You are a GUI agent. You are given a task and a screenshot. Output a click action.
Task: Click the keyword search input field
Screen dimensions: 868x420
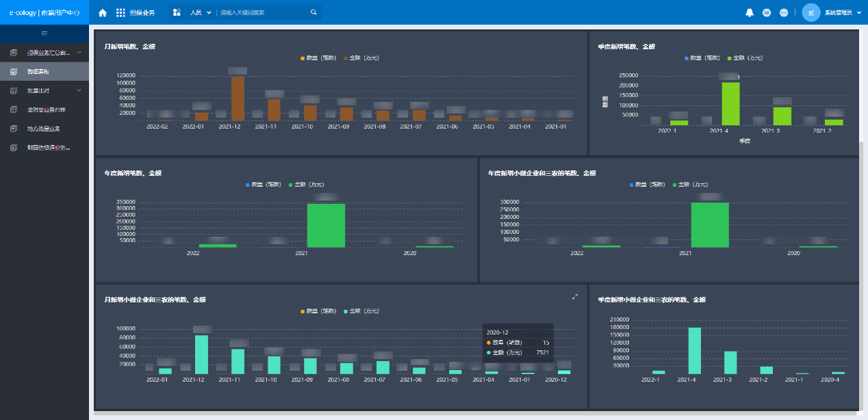coord(264,12)
